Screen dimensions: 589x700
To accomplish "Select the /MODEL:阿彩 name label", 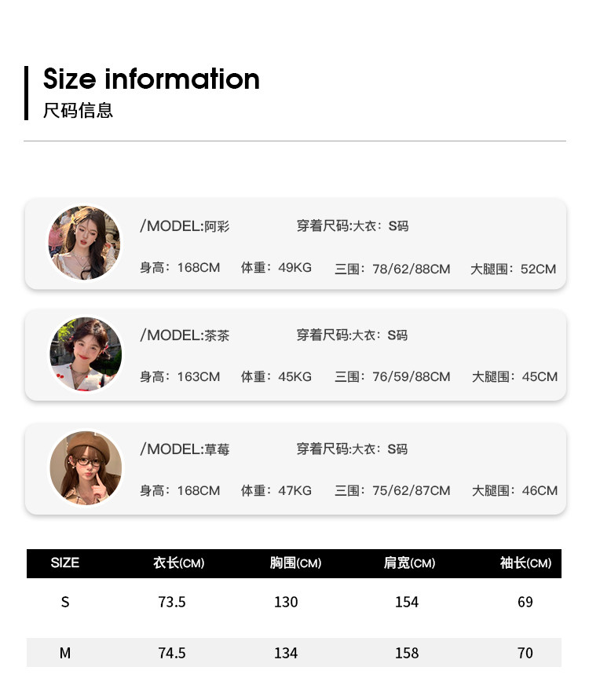I will click(x=185, y=226).
